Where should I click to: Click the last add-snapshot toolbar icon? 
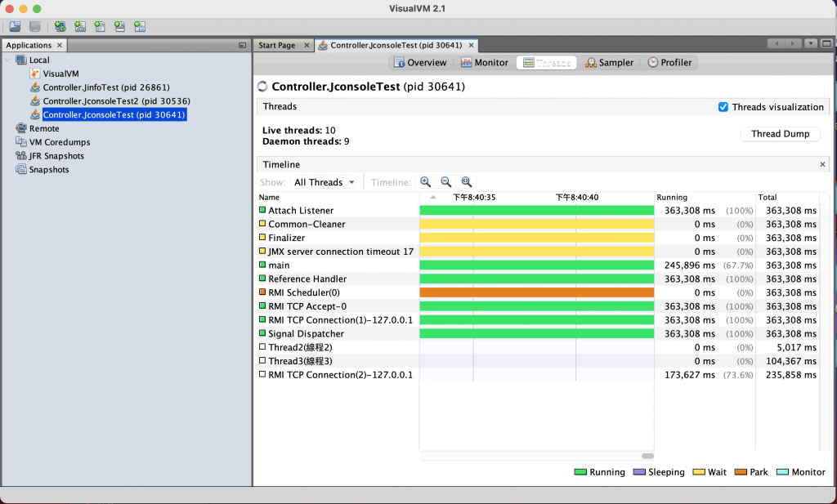tap(140, 26)
